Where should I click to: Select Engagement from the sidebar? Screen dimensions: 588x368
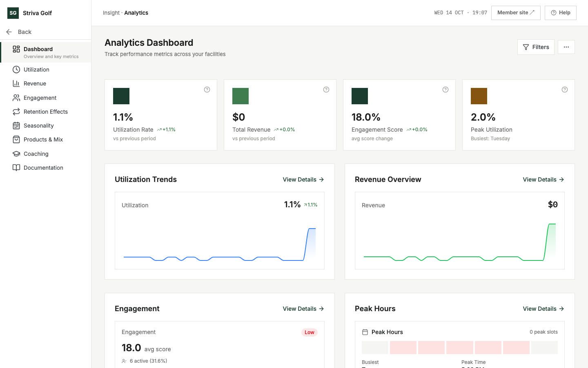(x=46, y=98)
